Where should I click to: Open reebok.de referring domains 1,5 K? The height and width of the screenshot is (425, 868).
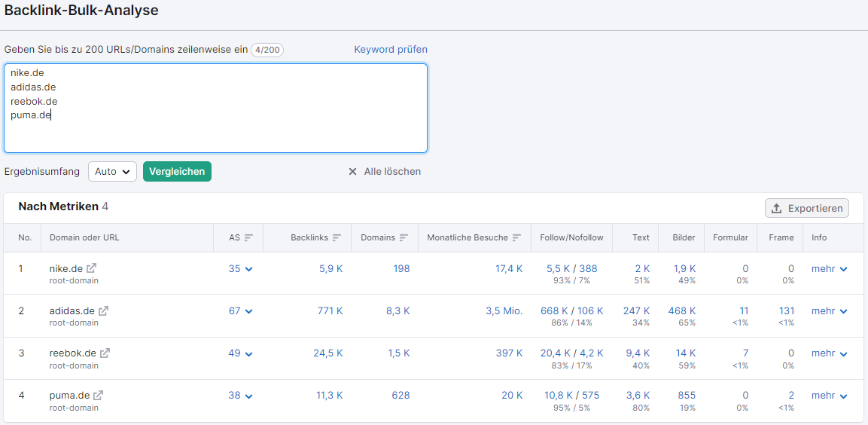point(399,353)
